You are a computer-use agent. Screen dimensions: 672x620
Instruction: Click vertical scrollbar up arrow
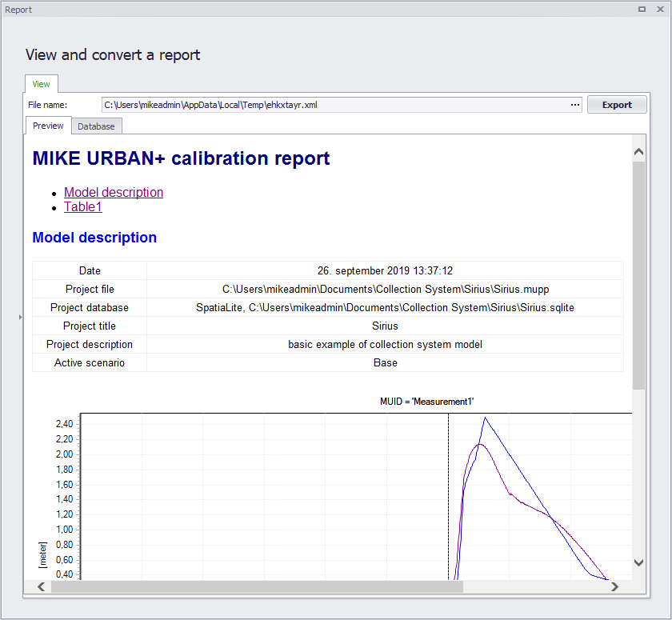click(x=638, y=152)
